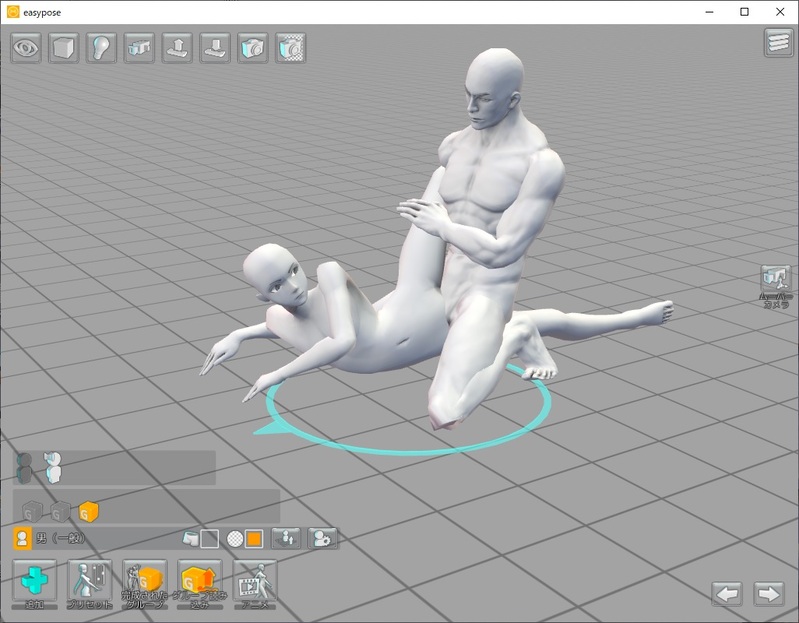Open the プリセット preset poses button

pos(89,584)
